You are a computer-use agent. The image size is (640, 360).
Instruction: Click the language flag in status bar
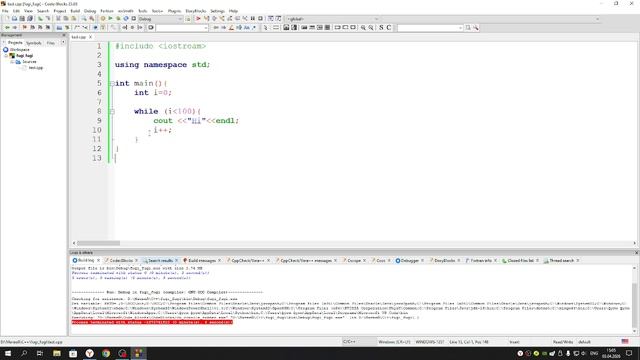click(x=625, y=341)
